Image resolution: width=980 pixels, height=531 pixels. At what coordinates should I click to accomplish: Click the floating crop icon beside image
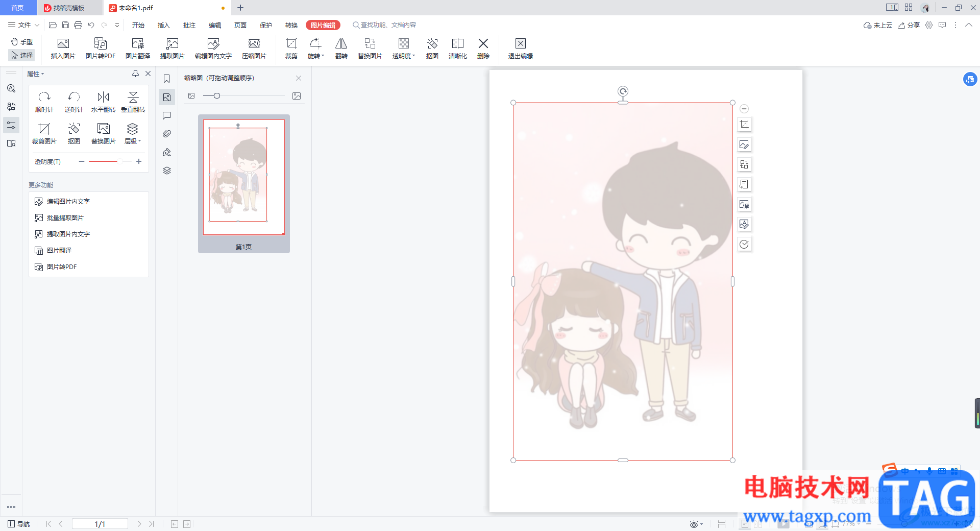(x=744, y=125)
